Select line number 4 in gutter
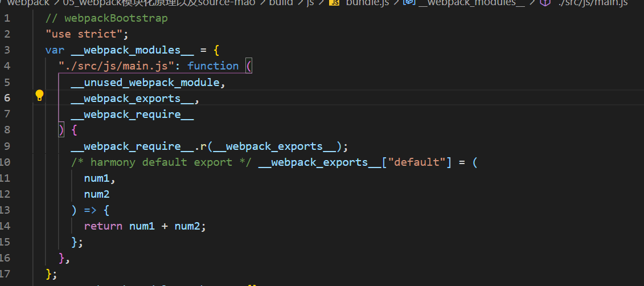 (x=7, y=66)
